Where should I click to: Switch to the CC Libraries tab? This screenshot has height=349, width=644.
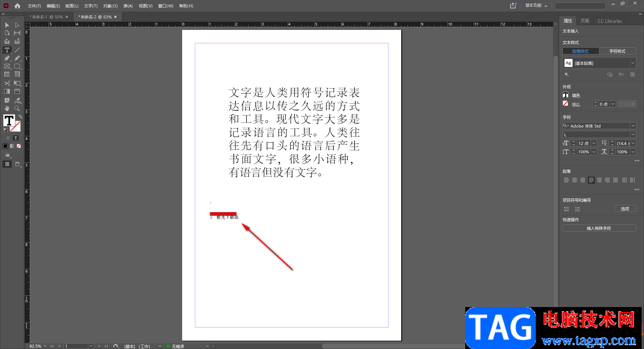coord(610,21)
